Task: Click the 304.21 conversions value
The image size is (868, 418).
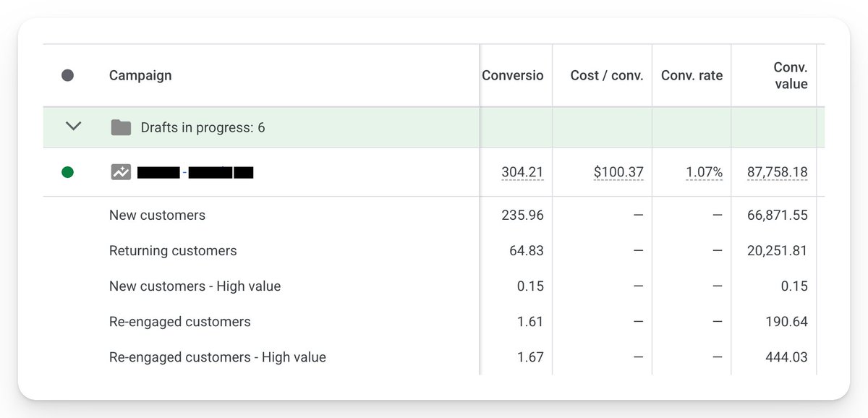Action: [522, 172]
